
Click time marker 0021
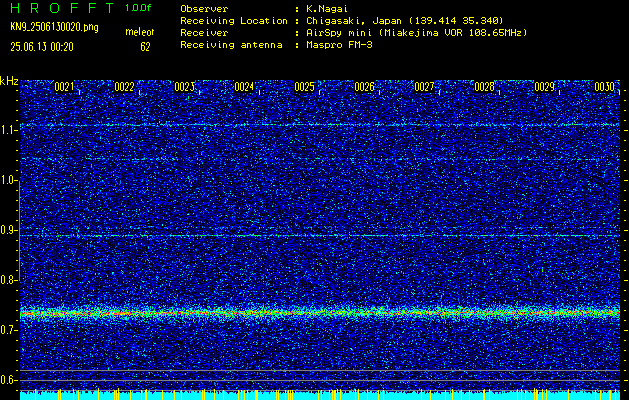tap(65, 87)
